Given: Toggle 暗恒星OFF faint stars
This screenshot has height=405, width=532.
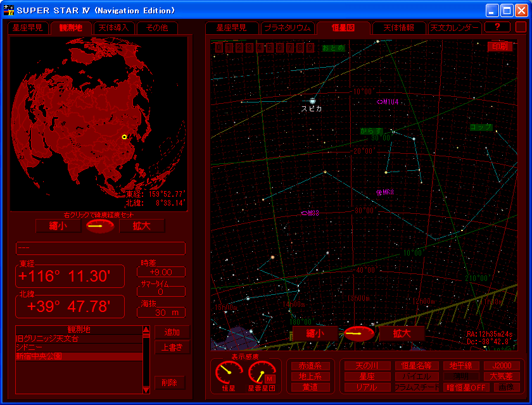Looking at the screenshot, I should [466, 387].
